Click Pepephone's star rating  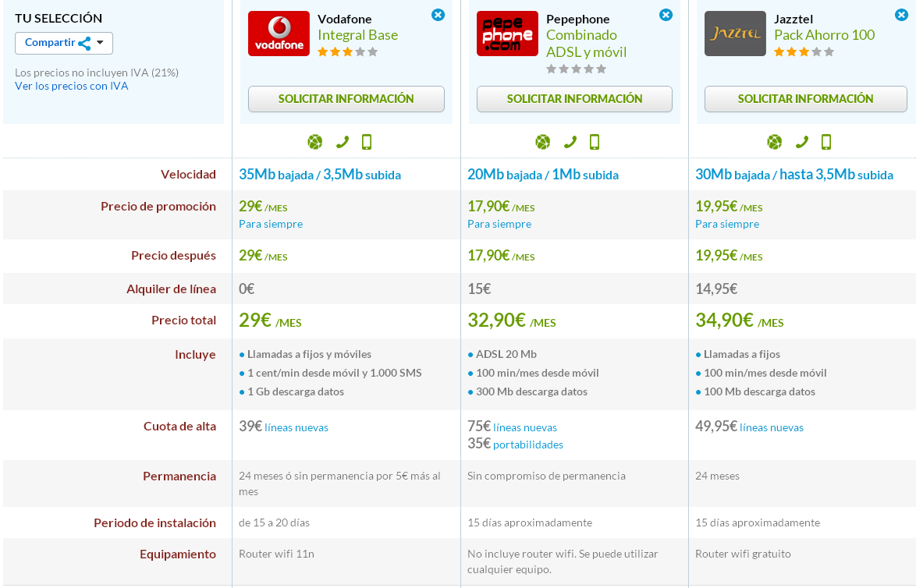tap(576, 69)
